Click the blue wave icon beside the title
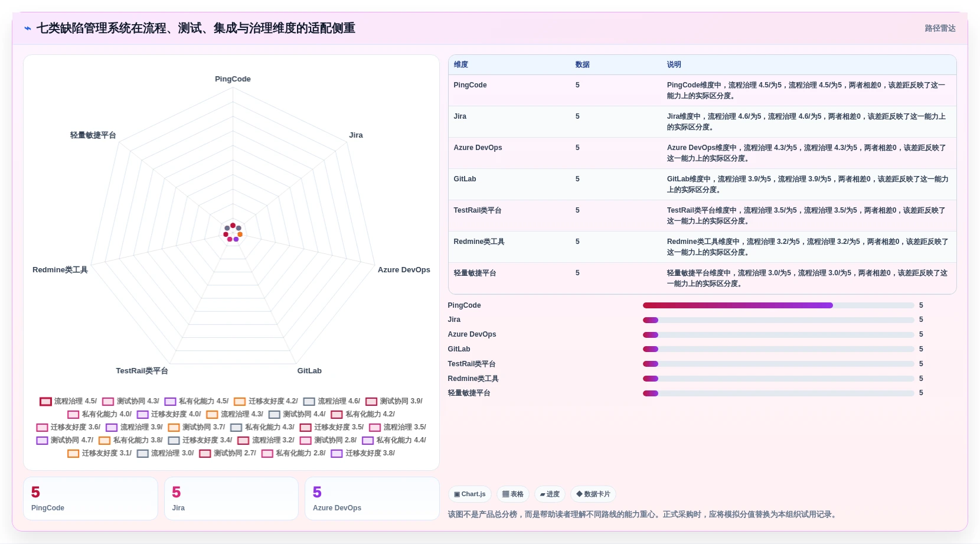Screen dimensions: 980x544 [28, 28]
